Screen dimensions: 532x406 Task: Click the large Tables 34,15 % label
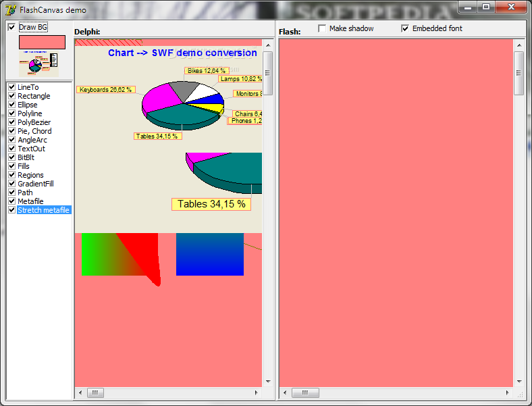point(211,204)
